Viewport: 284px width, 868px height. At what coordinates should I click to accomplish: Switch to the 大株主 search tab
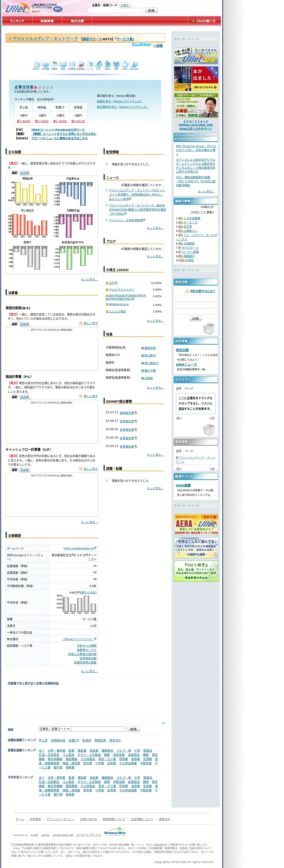point(125,5)
